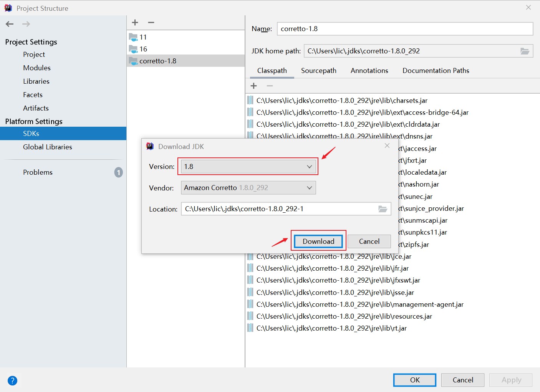Screen dimensions: 540x392
Task: Switch to the Documentation Paths tab
Action: click(436, 71)
